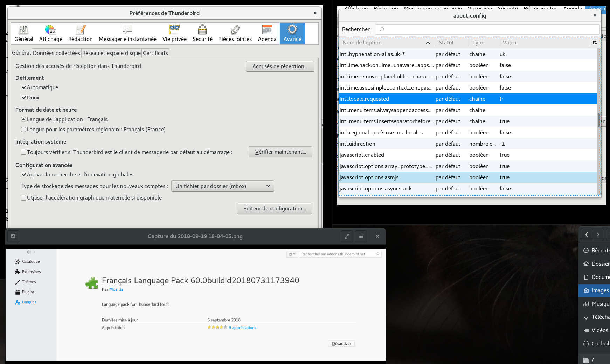This screenshot has width=610, height=364.
Task: Open the 9 appréciations link
Action: [x=242, y=328]
